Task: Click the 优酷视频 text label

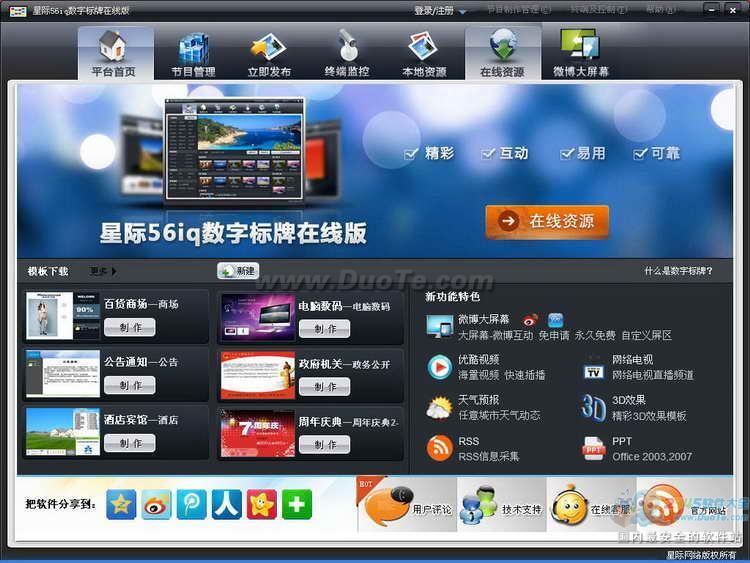Action: [478, 360]
